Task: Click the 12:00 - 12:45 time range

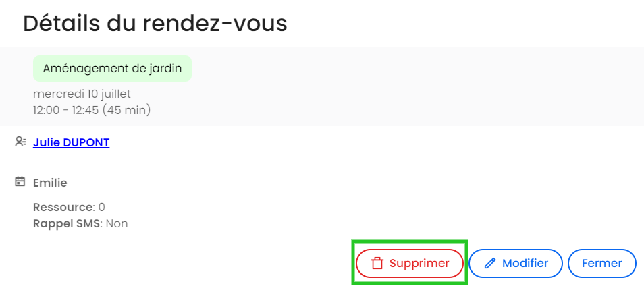Action: pyautogui.click(x=65, y=110)
